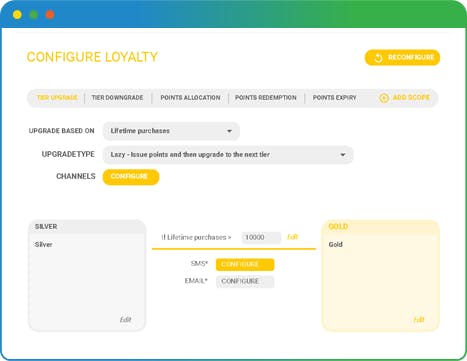
Task: Click the yellow window control dot
Action: coord(17,15)
